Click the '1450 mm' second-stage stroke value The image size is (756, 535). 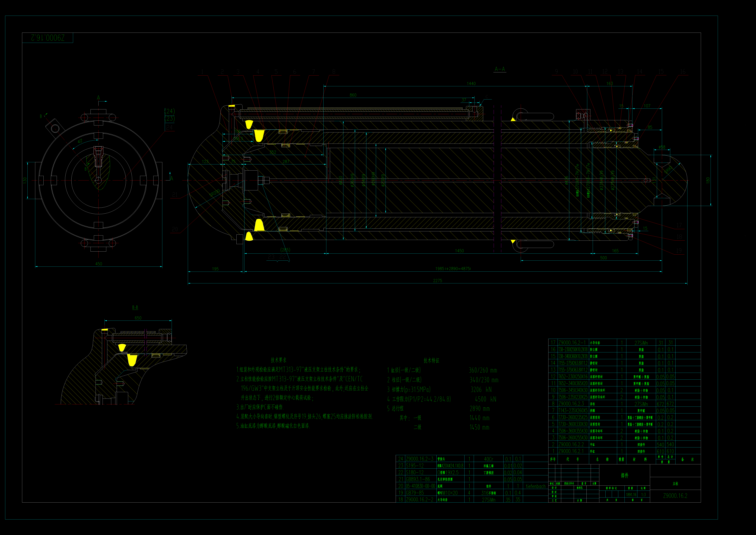[479, 427]
